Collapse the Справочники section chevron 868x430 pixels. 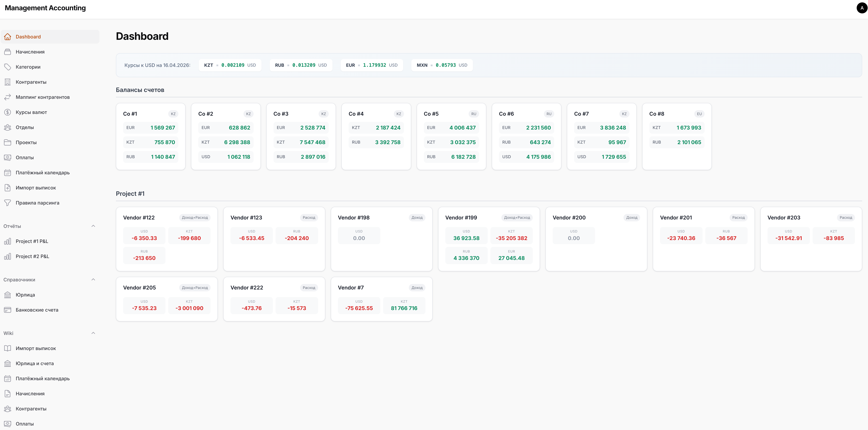pyautogui.click(x=93, y=280)
